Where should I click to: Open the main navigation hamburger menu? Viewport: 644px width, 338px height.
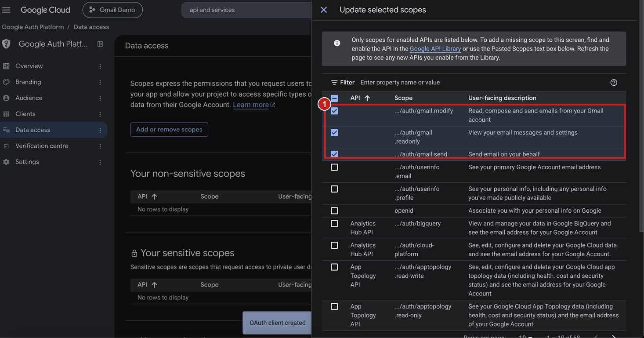point(6,10)
